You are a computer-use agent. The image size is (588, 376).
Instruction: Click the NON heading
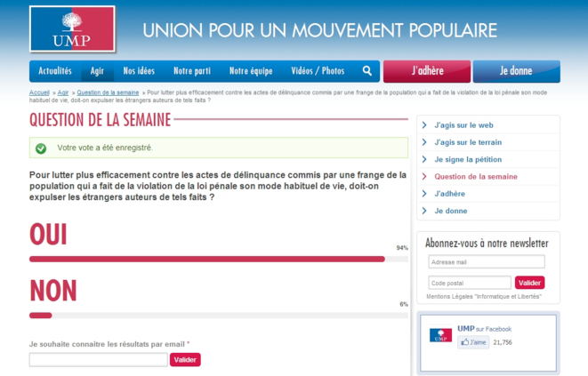click(x=52, y=291)
